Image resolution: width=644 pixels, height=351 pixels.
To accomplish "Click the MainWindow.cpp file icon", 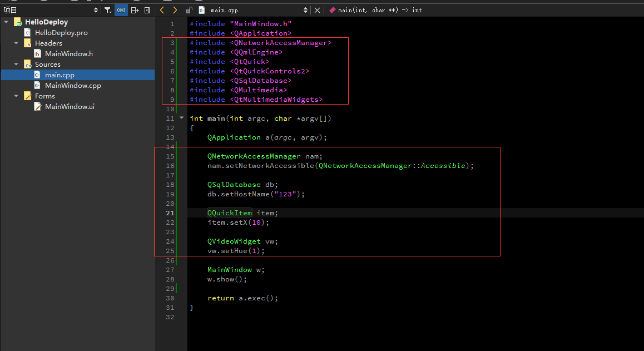I will click(37, 86).
